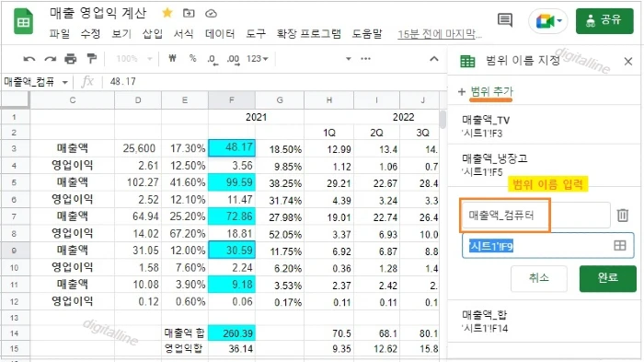This screenshot has width=644, height=362.
Task: Star the document with the star icon
Action: pos(167,13)
